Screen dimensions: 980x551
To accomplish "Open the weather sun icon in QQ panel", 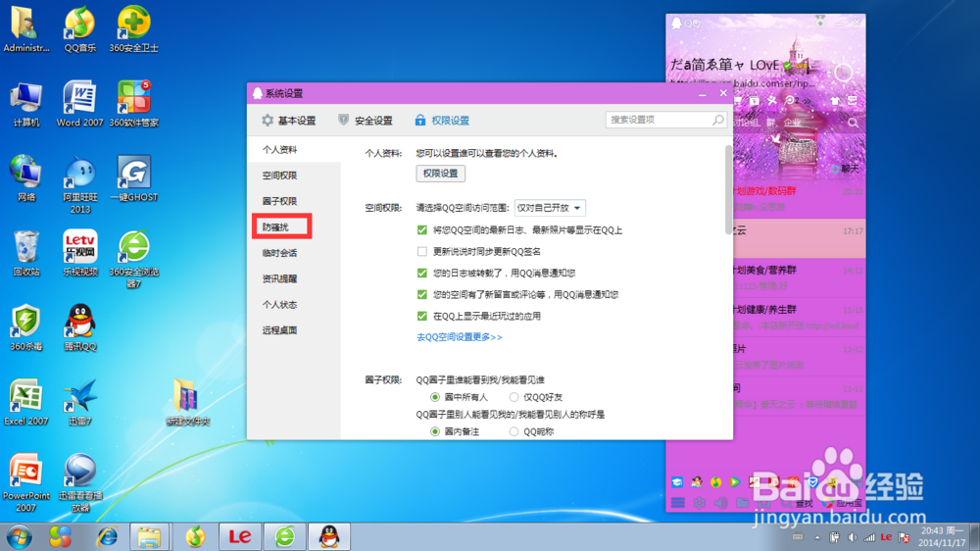I will pyautogui.click(x=843, y=74).
